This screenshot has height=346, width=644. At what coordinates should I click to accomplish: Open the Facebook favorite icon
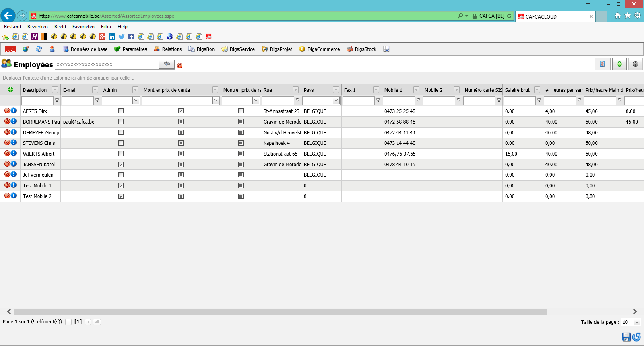click(x=131, y=37)
